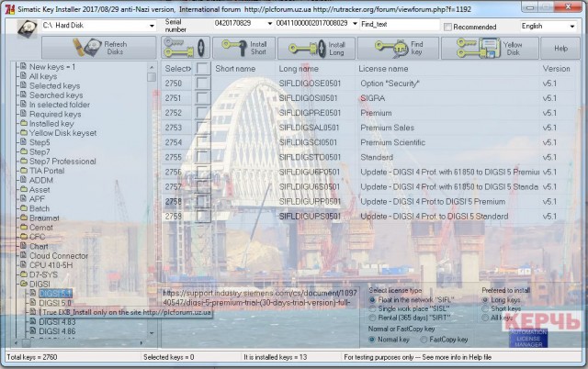The height and width of the screenshot is (369, 588).
Task: Check the box for row 2752
Action: (x=203, y=113)
